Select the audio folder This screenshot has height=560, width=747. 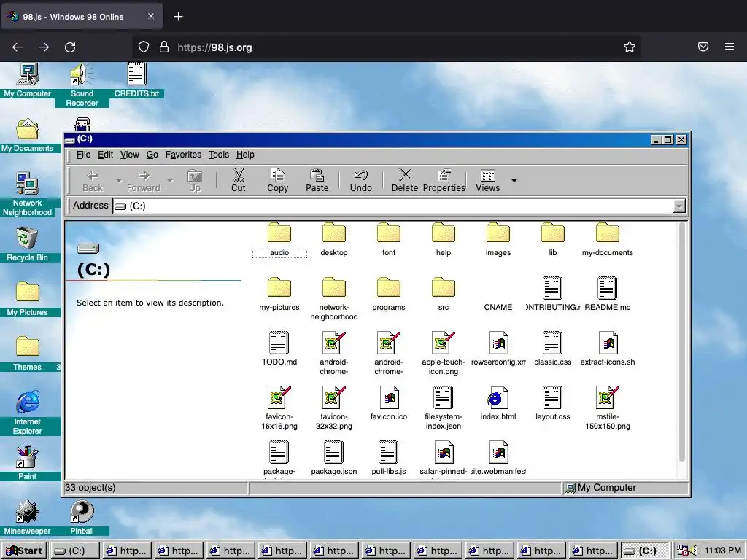tap(279, 240)
